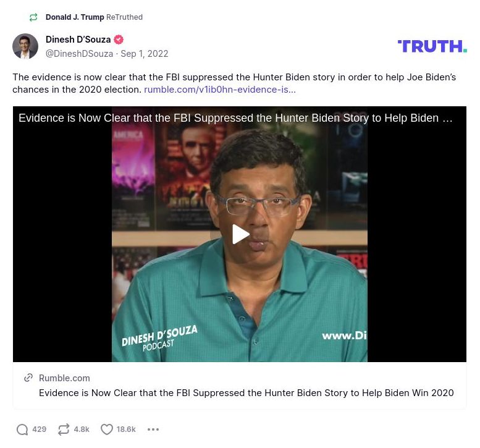Click the @DineshDSouza handle
This screenshot has height=448, width=480.
pos(79,54)
